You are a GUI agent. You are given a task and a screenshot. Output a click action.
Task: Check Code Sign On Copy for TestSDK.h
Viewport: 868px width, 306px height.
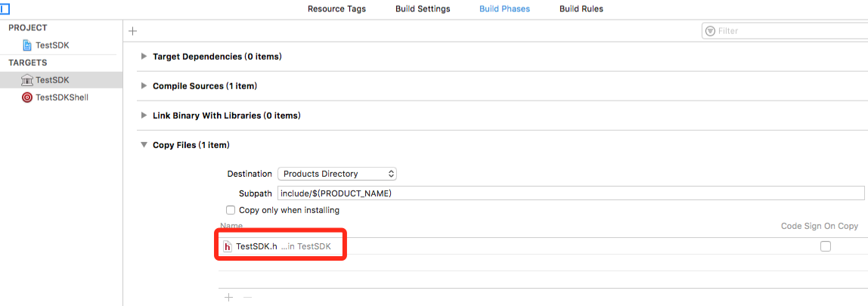point(825,246)
